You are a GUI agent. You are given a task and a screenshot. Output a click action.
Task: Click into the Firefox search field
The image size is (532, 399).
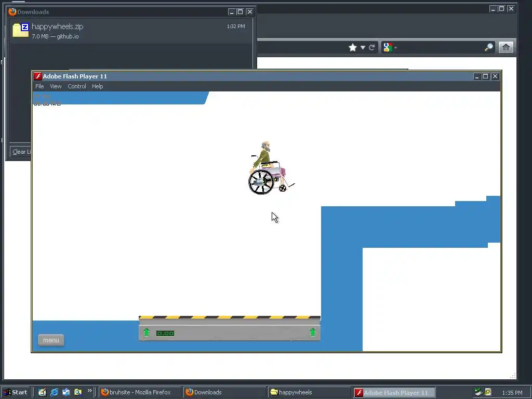click(440, 47)
